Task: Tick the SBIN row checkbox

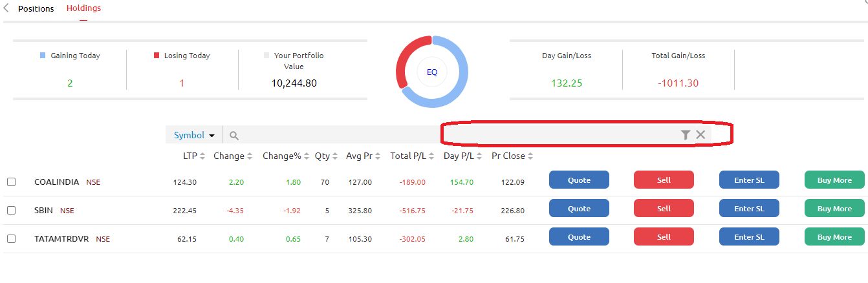Action: click(11, 211)
